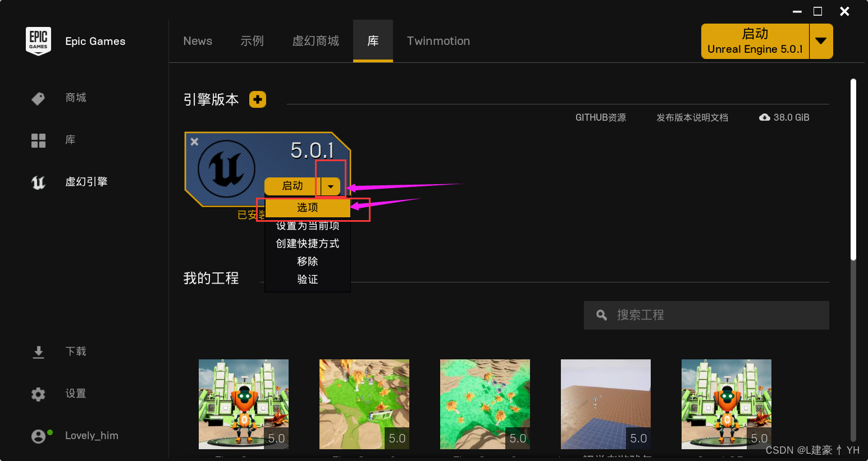Expand the top-right launch dropdown arrow

(x=821, y=41)
